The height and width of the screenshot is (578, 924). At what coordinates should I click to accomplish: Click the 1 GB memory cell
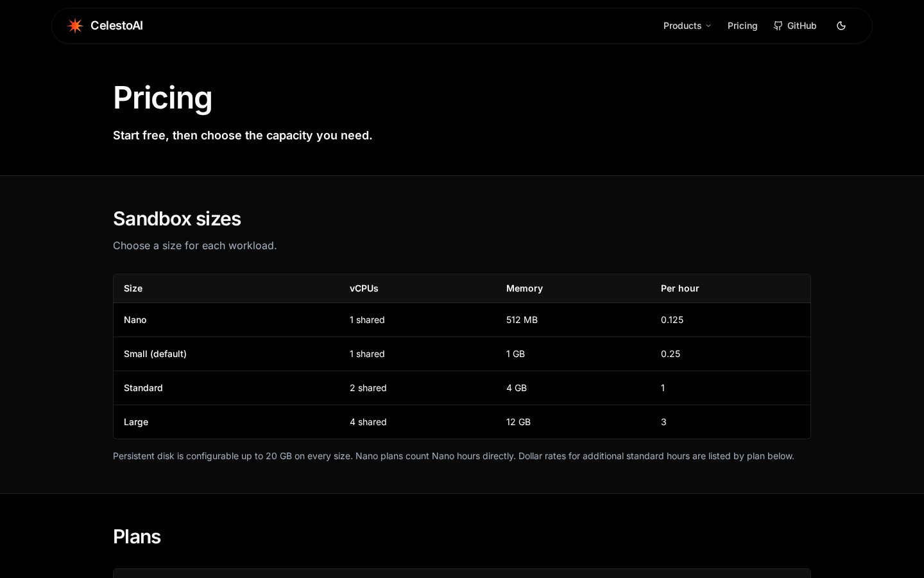coord(515,354)
